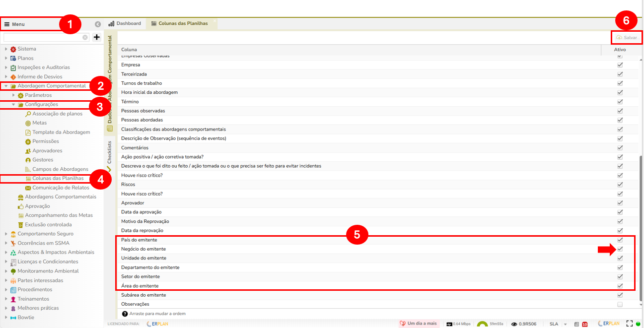Click the red notification badge showing 10
Screen dimensions: 644x328
coord(584,324)
